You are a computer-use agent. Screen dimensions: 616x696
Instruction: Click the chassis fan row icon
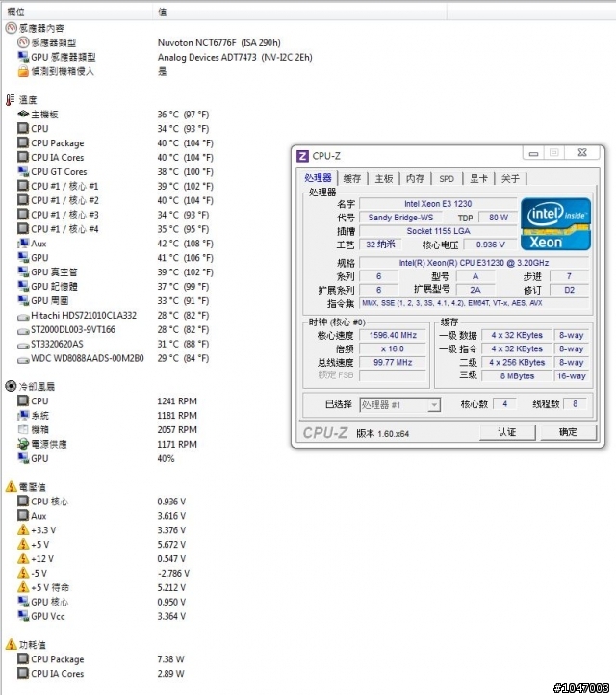[23, 429]
